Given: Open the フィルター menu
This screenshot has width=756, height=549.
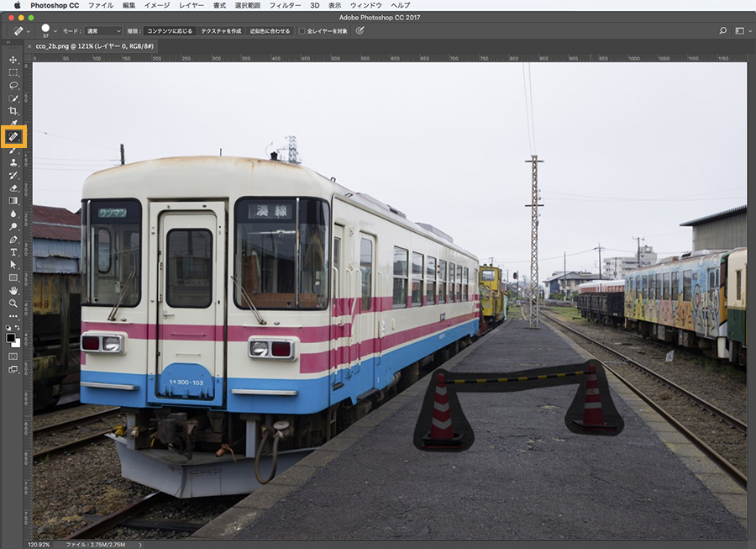Looking at the screenshot, I should (285, 5).
